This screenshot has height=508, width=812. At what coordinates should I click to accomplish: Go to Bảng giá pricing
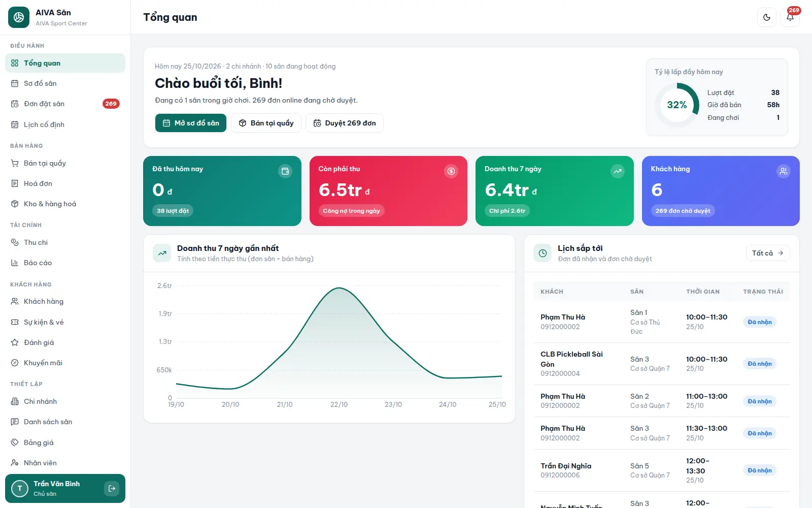(x=65, y=442)
